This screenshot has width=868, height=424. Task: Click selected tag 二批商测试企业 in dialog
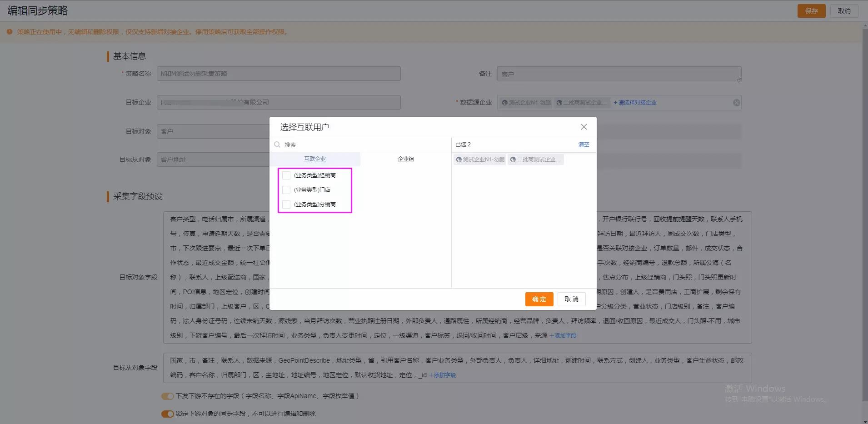[535, 160]
